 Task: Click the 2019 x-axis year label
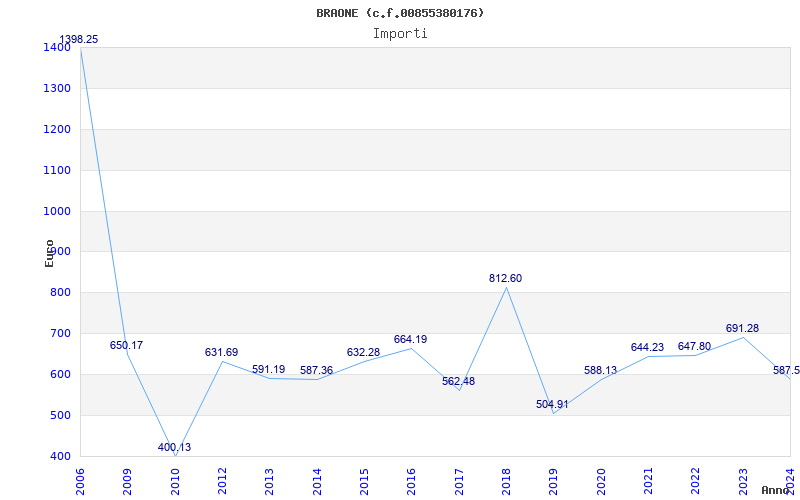click(x=554, y=482)
